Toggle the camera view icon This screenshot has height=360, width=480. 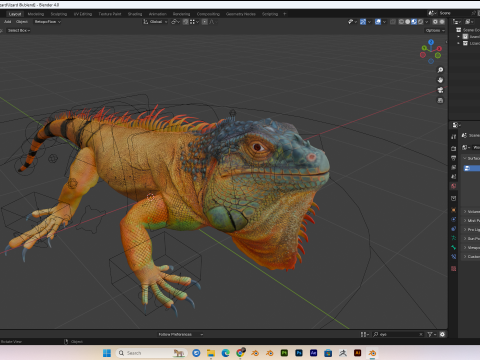[440, 90]
